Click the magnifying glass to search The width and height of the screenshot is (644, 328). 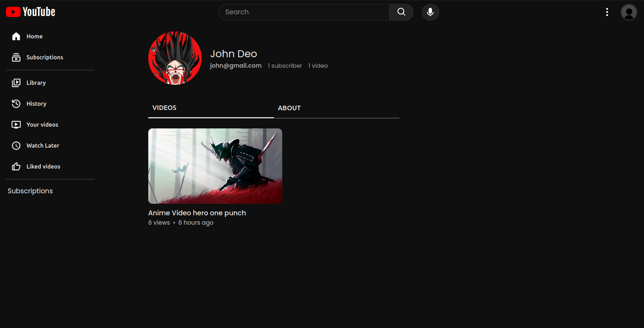pyautogui.click(x=401, y=12)
